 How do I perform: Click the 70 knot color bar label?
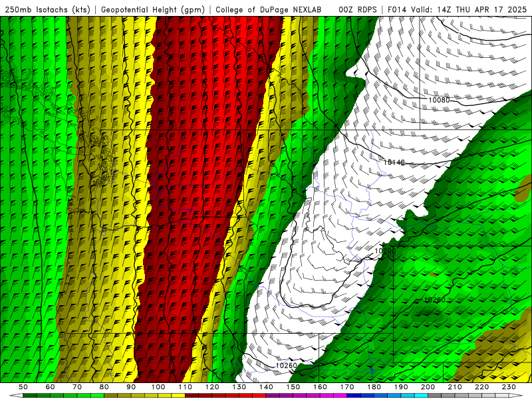(x=77, y=387)
